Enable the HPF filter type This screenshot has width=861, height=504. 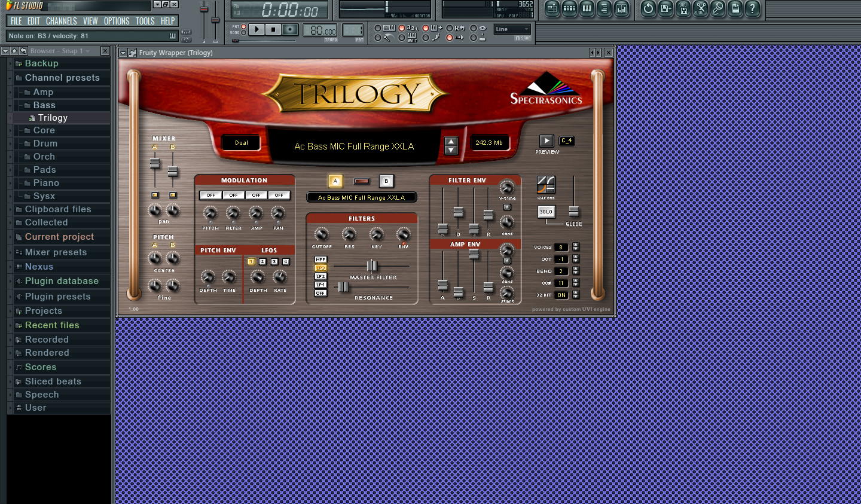320,259
